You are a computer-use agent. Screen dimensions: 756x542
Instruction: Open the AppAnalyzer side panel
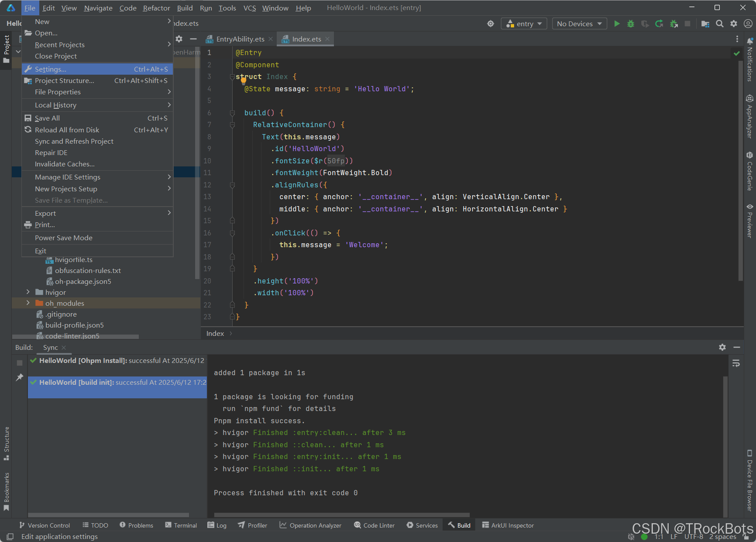tap(749, 117)
